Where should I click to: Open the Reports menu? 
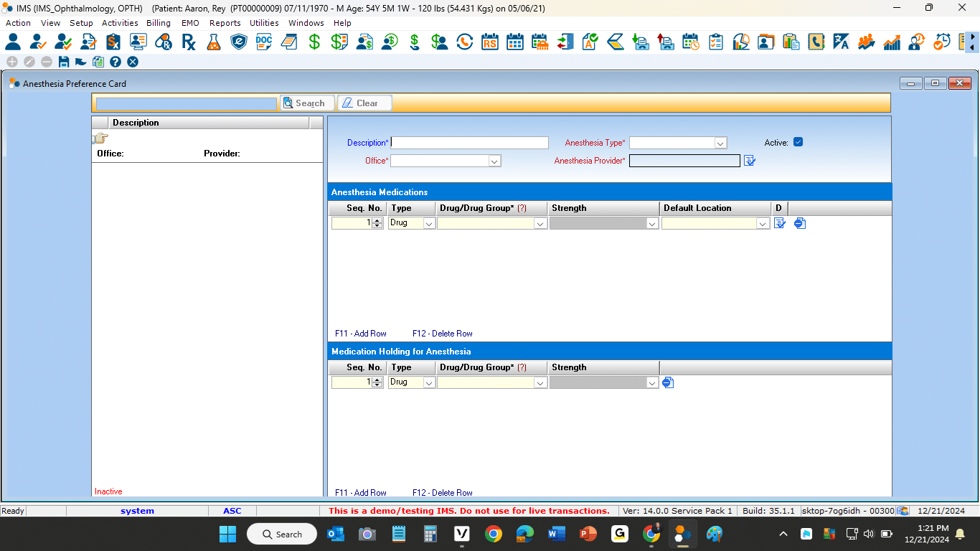tap(225, 23)
